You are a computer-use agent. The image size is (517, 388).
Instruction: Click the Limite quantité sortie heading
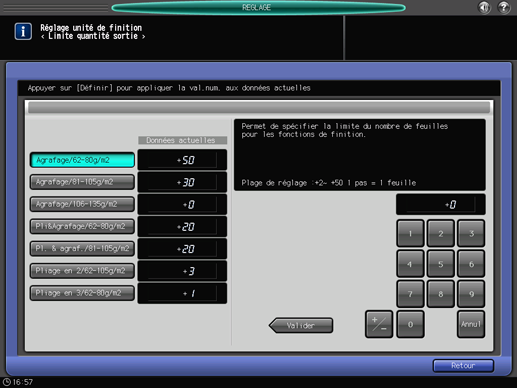pos(93,36)
